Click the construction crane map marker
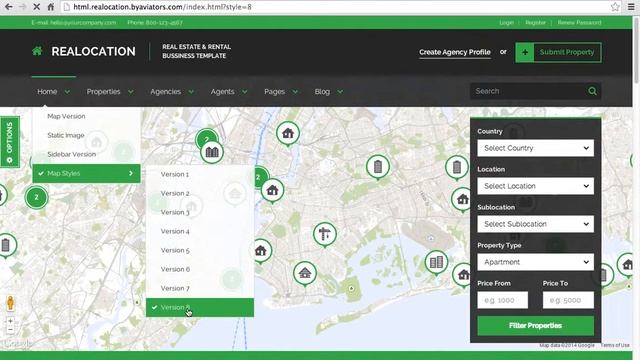 [x=324, y=234]
